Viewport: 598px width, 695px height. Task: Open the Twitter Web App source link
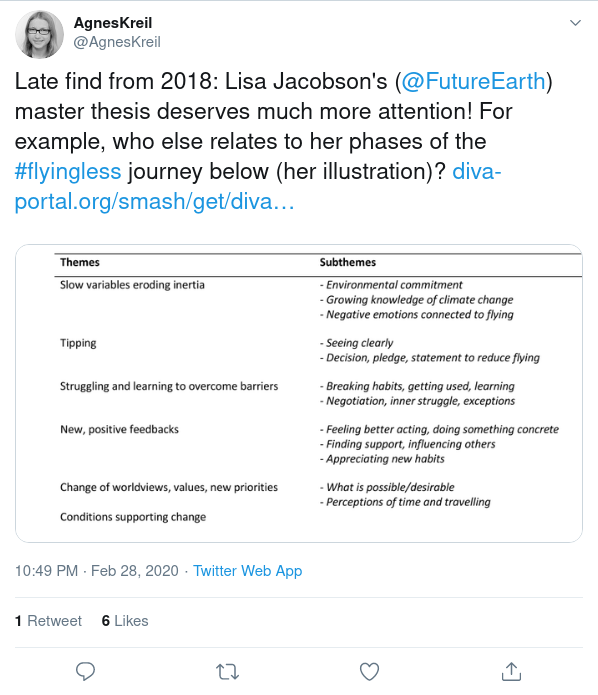[247, 571]
